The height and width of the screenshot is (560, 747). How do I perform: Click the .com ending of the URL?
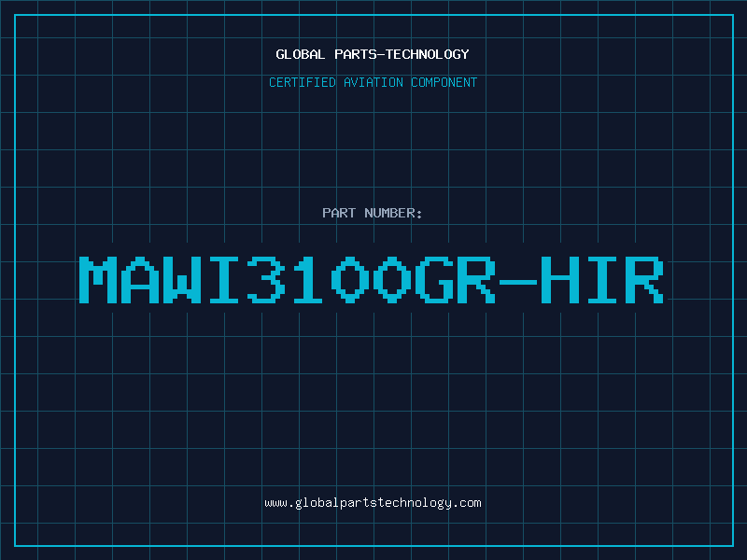click(x=467, y=503)
